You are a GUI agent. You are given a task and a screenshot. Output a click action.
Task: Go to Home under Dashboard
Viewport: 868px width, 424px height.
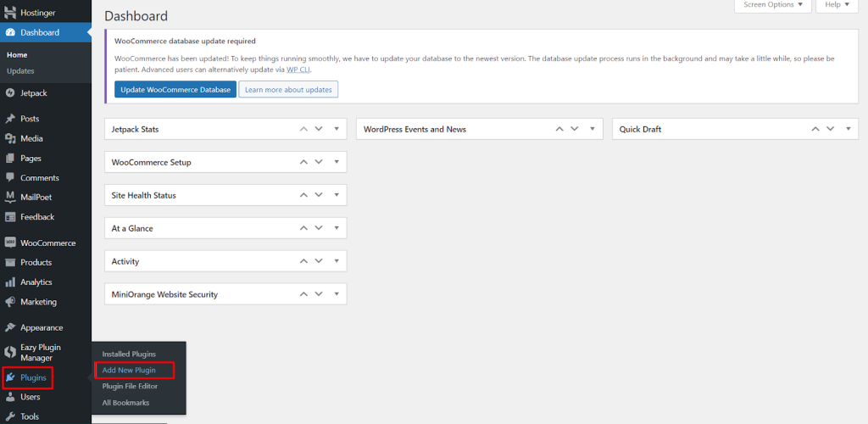point(17,55)
